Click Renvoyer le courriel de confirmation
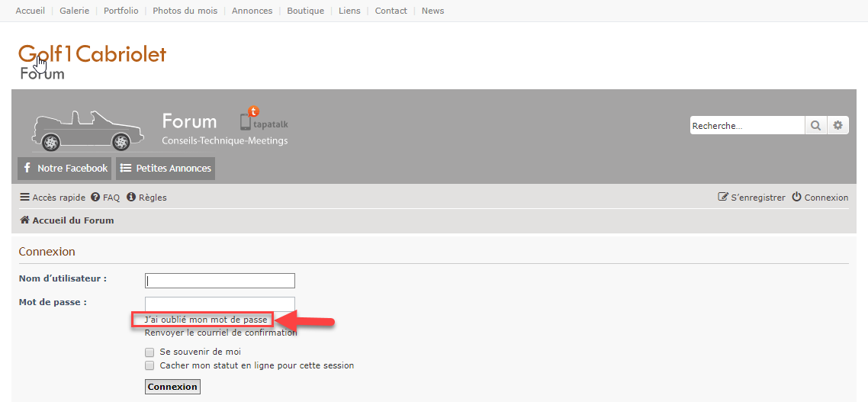Image resolution: width=868 pixels, height=402 pixels. [220, 333]
